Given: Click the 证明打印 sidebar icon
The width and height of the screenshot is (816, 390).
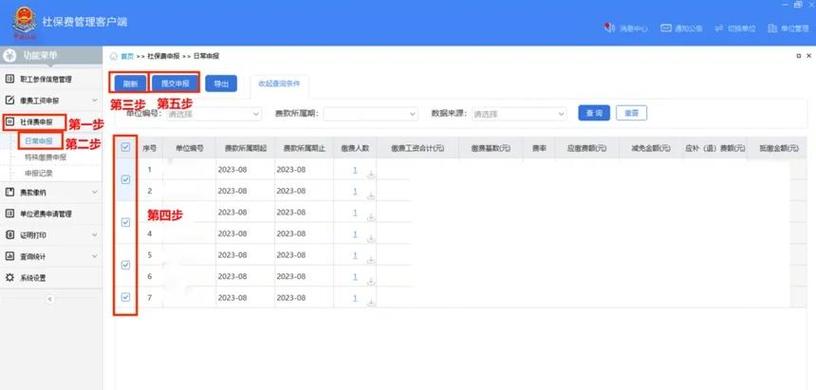Looking at the screenshot, I should pos(9,235).
